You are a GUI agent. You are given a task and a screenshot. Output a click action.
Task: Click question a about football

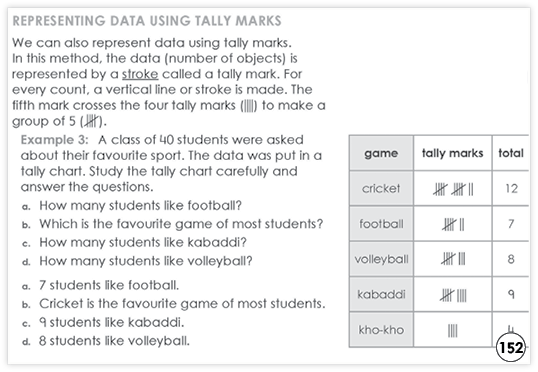132,206
